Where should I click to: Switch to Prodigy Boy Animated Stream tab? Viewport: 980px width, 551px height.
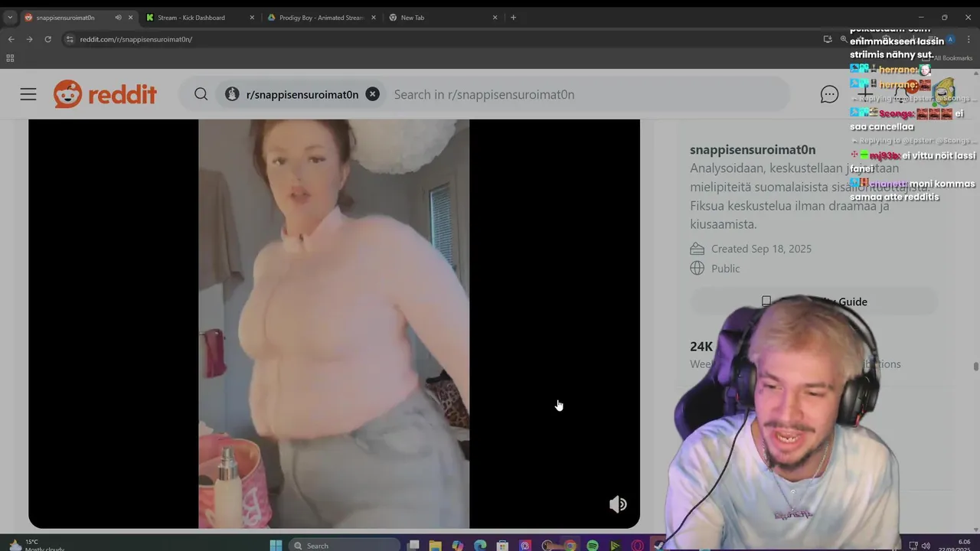[x=321, y=18]
